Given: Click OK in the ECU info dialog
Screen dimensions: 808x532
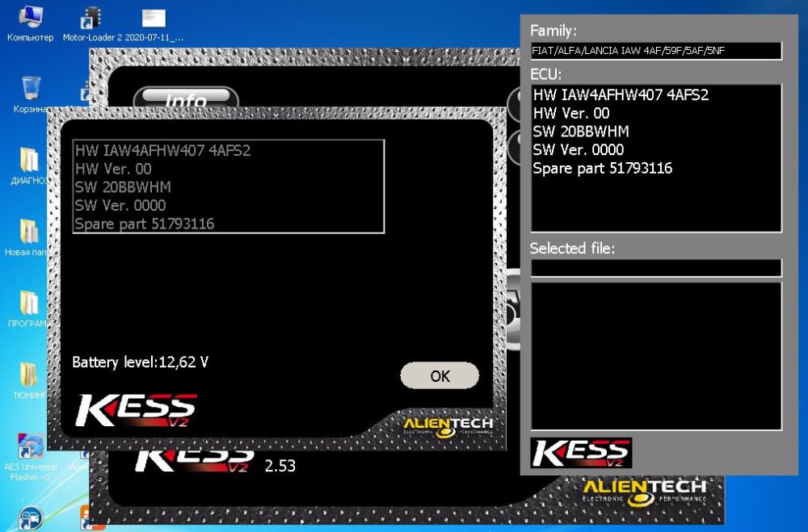Looking at the screenshot, I should point(440,375).
